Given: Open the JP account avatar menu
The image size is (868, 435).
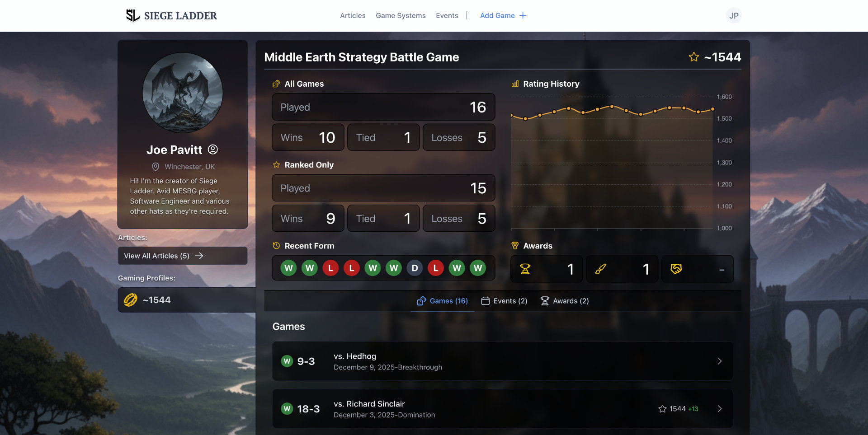Looking at the screenshot, I should point(734,15).
